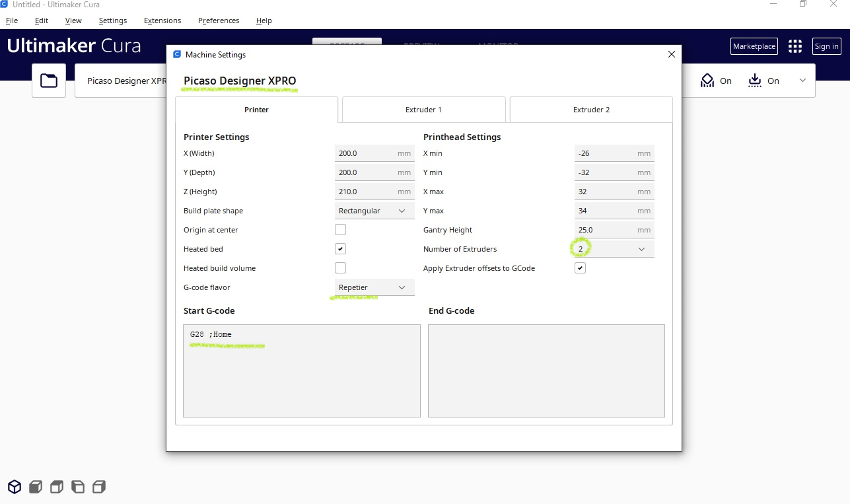Click inside the Start G-code text area

click(x=302, y=371)
